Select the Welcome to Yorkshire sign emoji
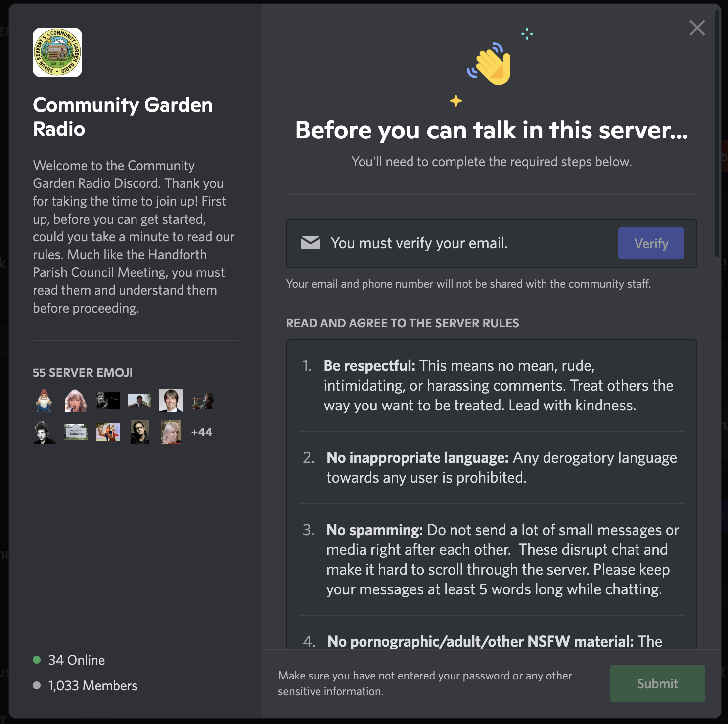The width and height of the screenshot is (728, 724). click(76, 432)
